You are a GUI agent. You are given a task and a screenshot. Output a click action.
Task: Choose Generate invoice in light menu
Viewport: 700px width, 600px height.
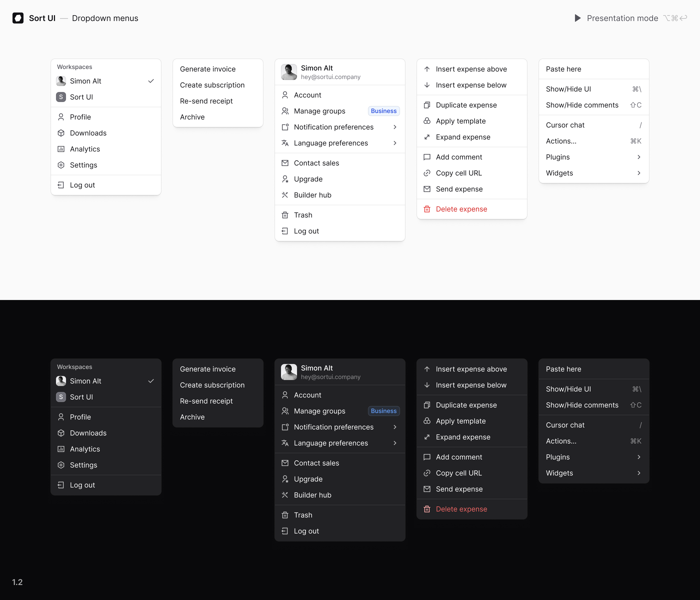[218, 69]
